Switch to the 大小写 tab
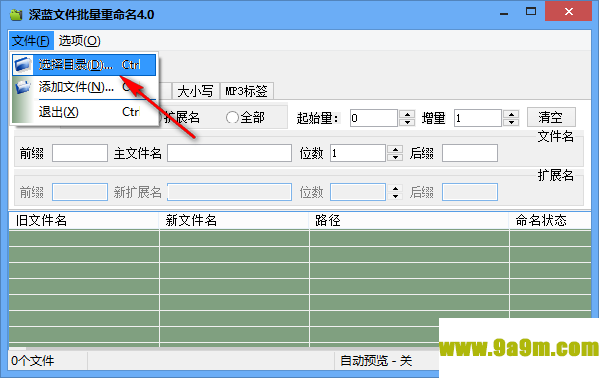599x378 pixels. click(x=195, y=91)
